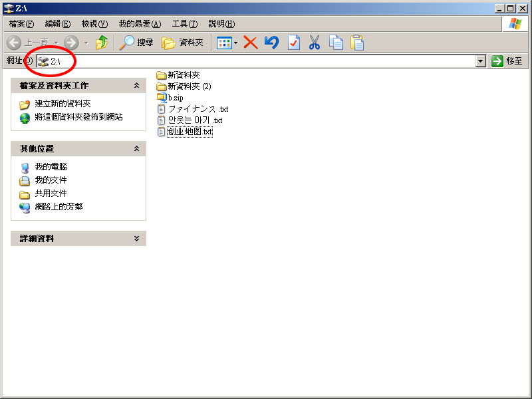The width and height of the screenshot is (532, 399).
Task: Expand the 詳細資料 panel
Action: click(x=136, y=239)
